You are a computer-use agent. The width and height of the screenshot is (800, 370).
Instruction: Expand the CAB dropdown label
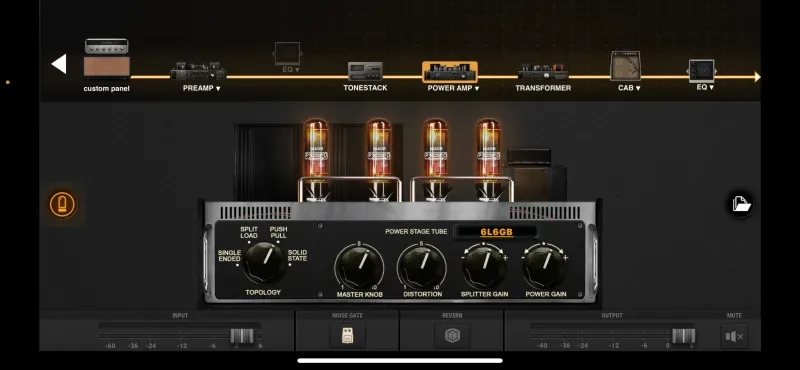point(629,88)
